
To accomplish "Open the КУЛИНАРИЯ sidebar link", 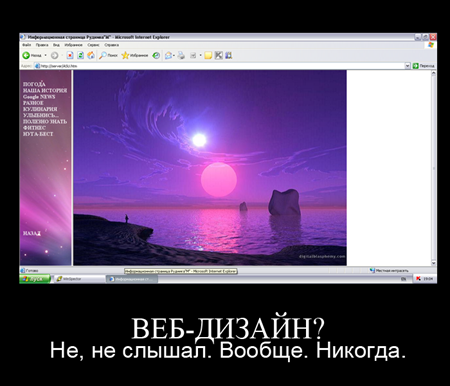I will pos(40,109).
